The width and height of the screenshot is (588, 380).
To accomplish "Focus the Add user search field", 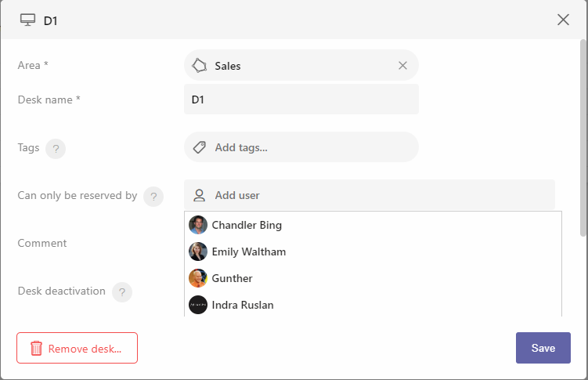I will pyautogui.click(x=370, y=195).
